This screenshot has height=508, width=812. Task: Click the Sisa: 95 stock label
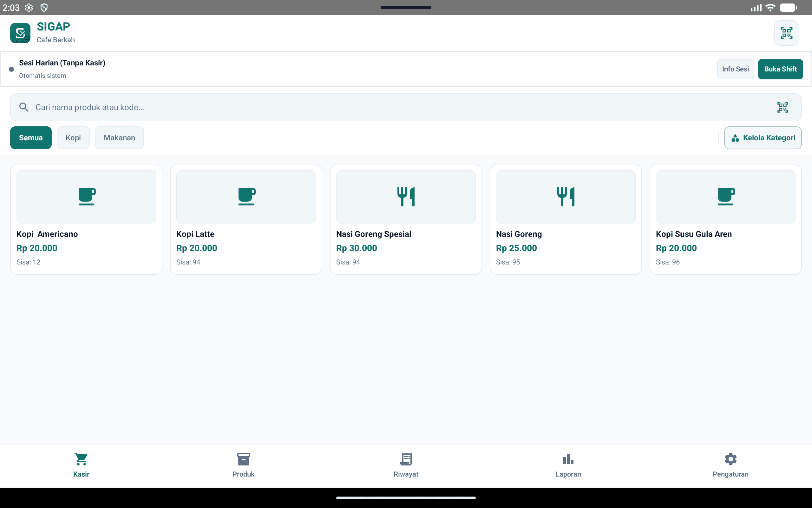(508, 262)
